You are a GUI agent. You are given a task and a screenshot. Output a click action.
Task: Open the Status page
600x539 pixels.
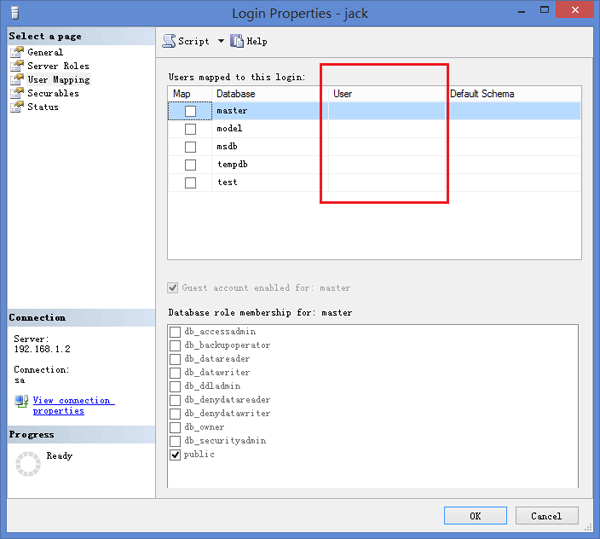coord(43,107)
